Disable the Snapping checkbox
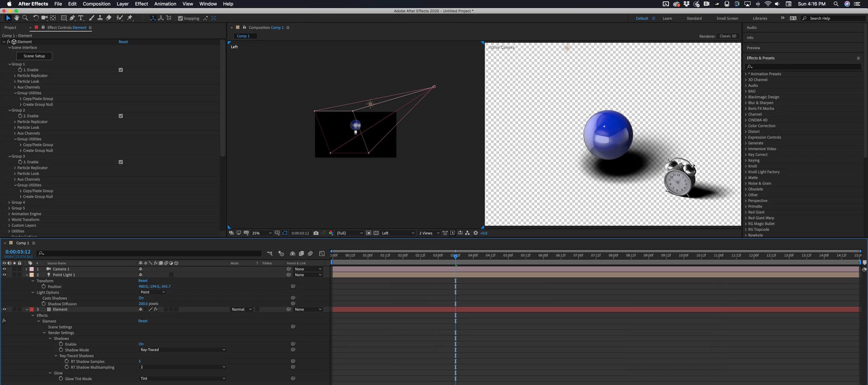The width and height of the screenshot is (868, 385). click(180, 18)
